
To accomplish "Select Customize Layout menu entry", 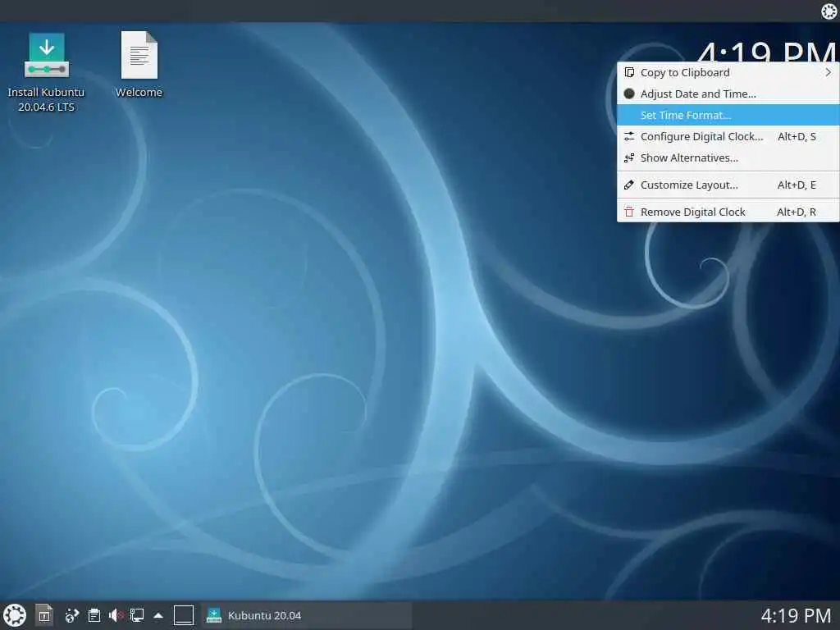I will point(728,185).
